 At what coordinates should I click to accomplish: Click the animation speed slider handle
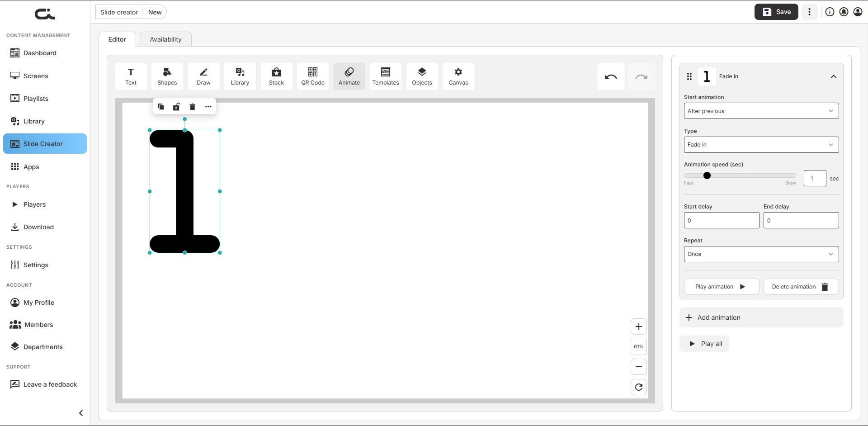707,175
